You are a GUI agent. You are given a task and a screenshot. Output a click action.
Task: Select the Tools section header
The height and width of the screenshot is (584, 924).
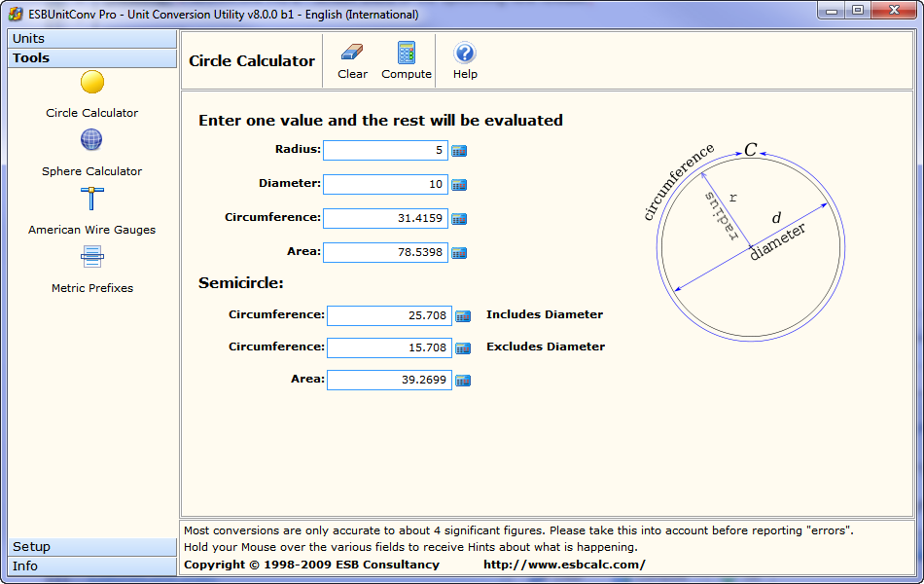92,57
